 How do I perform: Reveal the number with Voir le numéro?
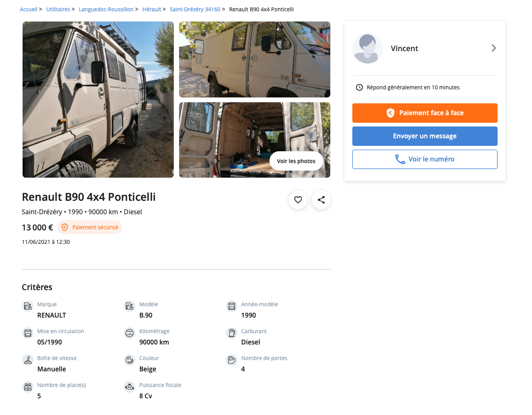(424, 159)
